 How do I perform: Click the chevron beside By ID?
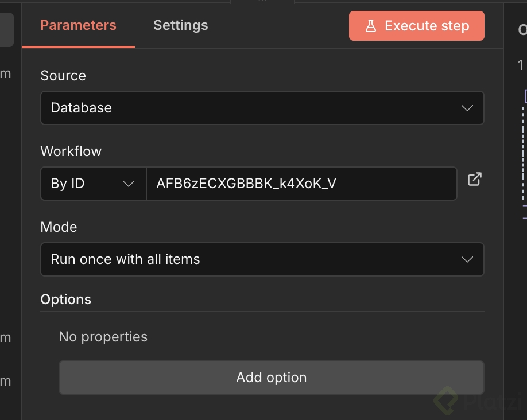tap(129, 184)
